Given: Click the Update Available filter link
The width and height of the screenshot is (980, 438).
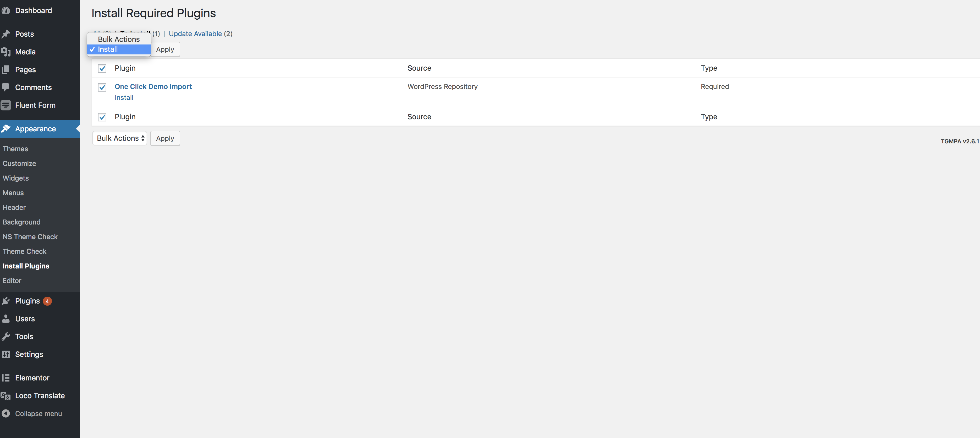Looking at the screenshot, I should point(195,34).
